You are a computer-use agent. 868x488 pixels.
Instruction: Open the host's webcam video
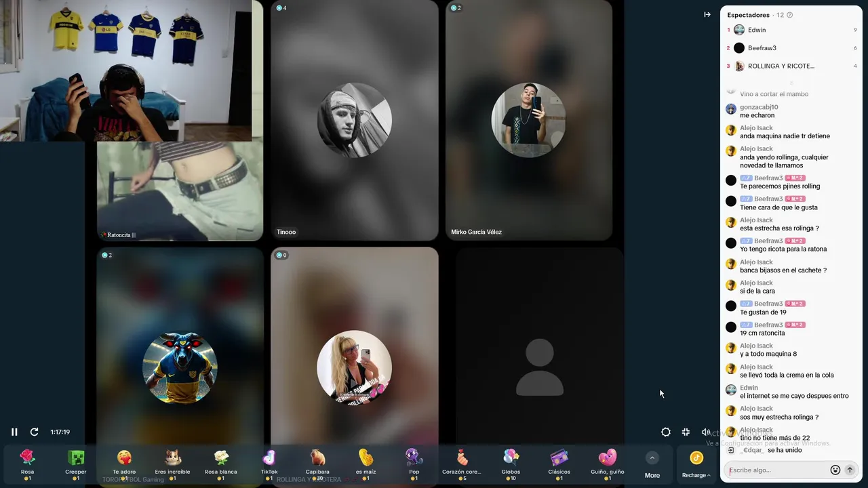tap(126, 70)
